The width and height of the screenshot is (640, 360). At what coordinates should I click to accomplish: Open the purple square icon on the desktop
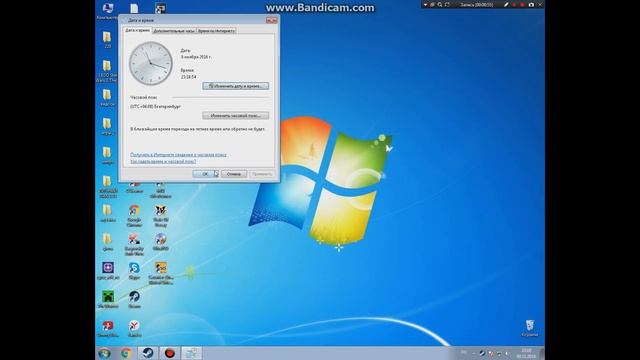(x=108, y=271)
